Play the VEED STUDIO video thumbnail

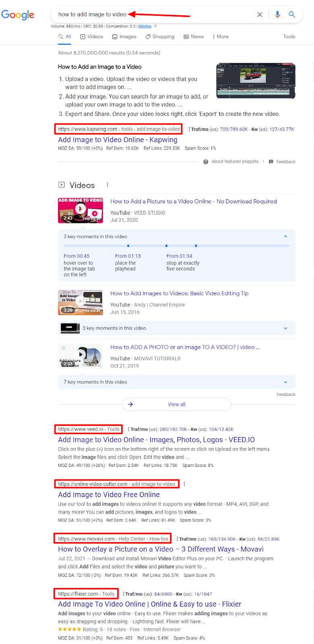coord(81,210)
